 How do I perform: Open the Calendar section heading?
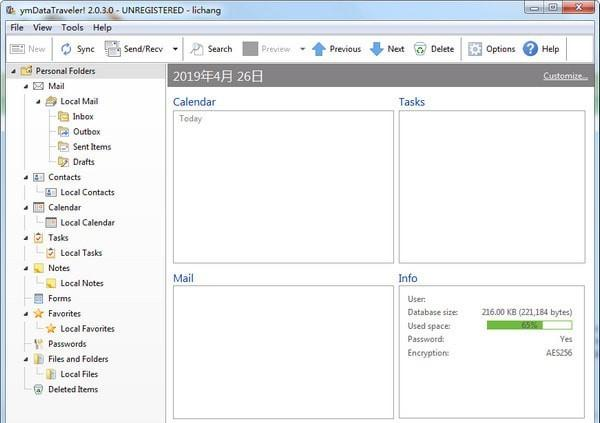click(x=194, y=102)
